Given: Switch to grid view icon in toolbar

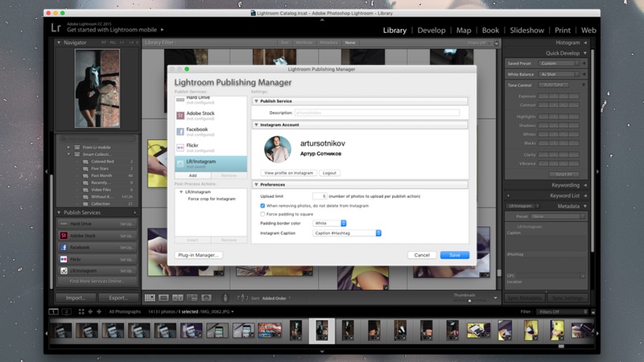Looking at the screenshot, I should 149,298.
